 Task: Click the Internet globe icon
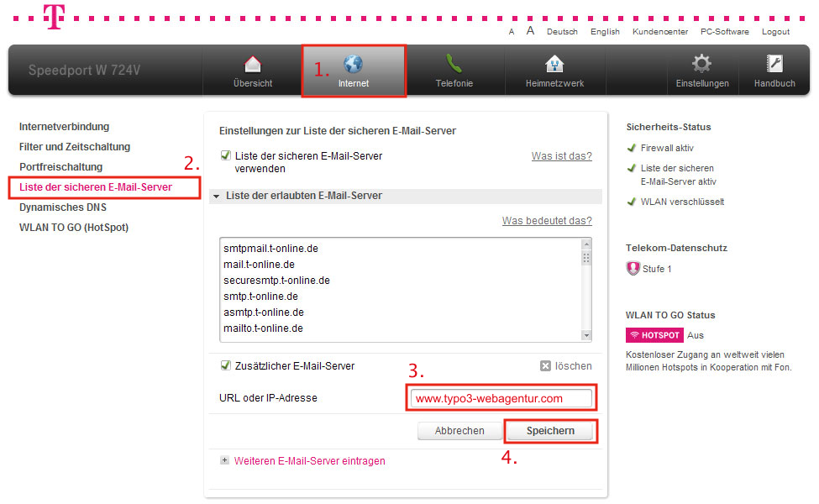click(x=353, y=64)
